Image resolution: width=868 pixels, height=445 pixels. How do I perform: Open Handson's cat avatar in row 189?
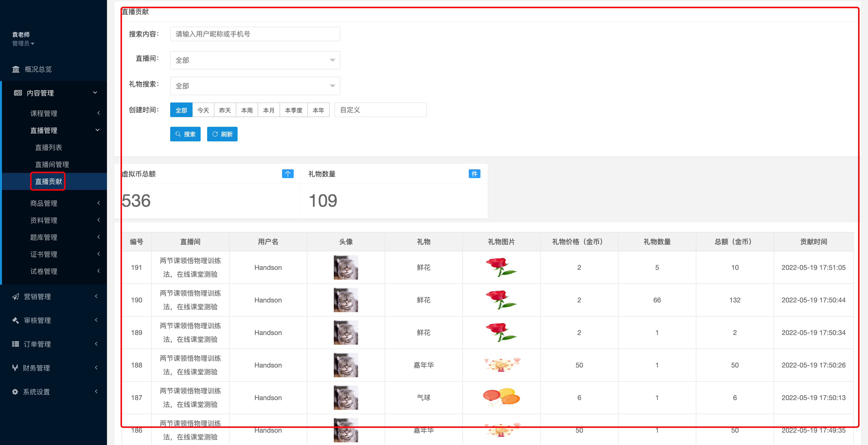346,333
